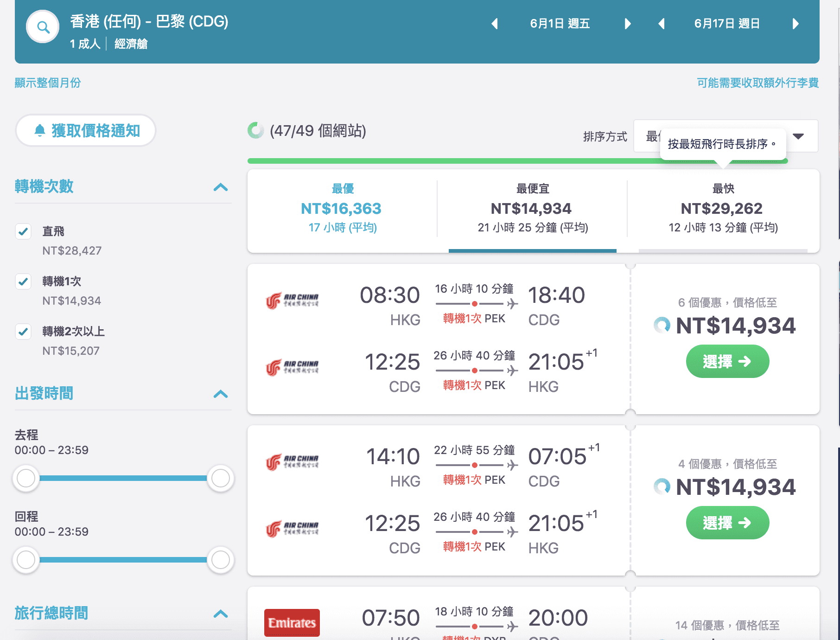840x640 pixels.
Task: Go to previous return date arrow
Action: click(x=662, y=24)
